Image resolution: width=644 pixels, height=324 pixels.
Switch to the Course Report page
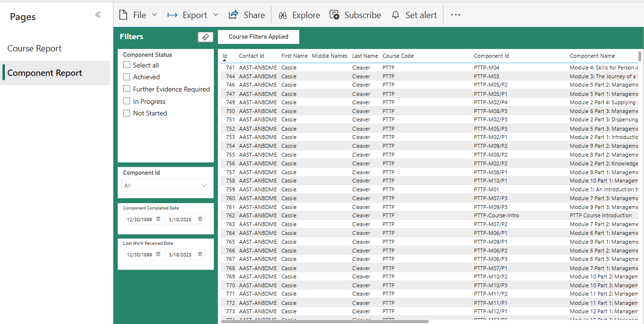tap(35, 48)
